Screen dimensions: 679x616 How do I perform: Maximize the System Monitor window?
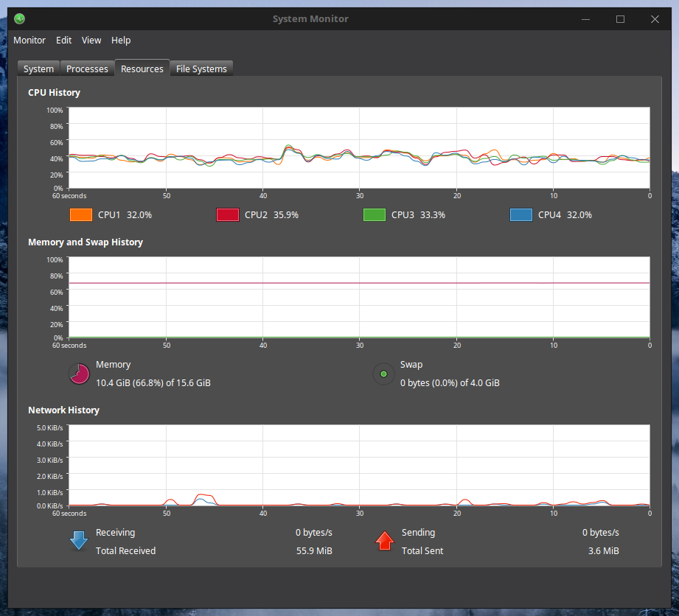(x=620, y=19)
